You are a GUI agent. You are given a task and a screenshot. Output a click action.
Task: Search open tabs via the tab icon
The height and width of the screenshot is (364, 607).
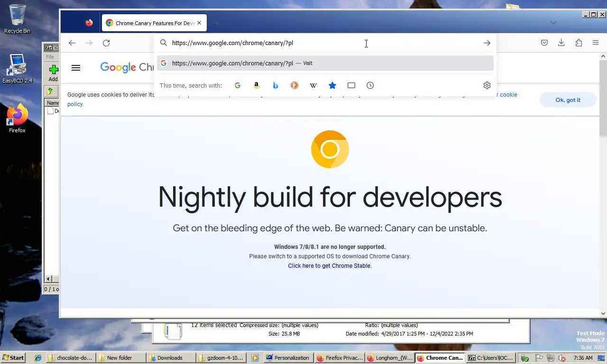coord(351,85)
